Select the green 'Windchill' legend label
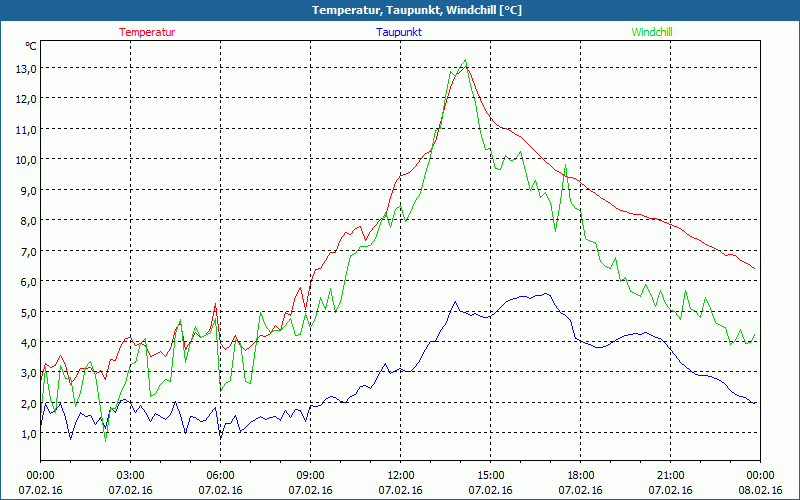The image size is (800, 500). tap(652, 32)
